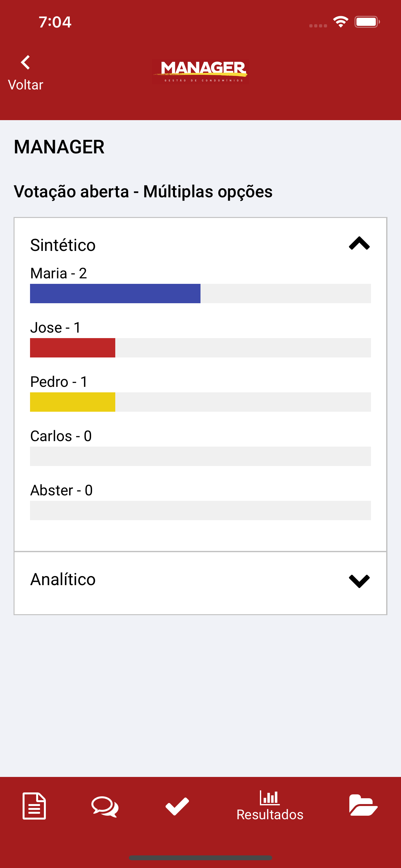Open the document icon in bottom bar
The height and width of the screenshot is (868, 401).
34,806
